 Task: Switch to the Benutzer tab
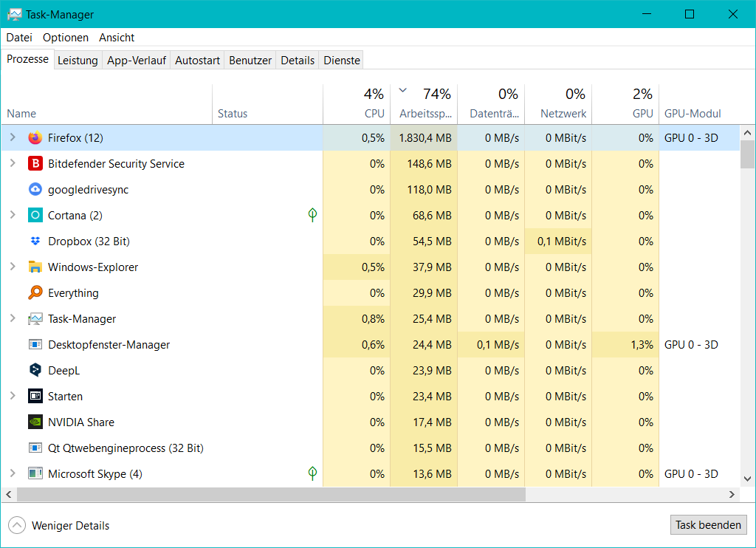[250, 61]
